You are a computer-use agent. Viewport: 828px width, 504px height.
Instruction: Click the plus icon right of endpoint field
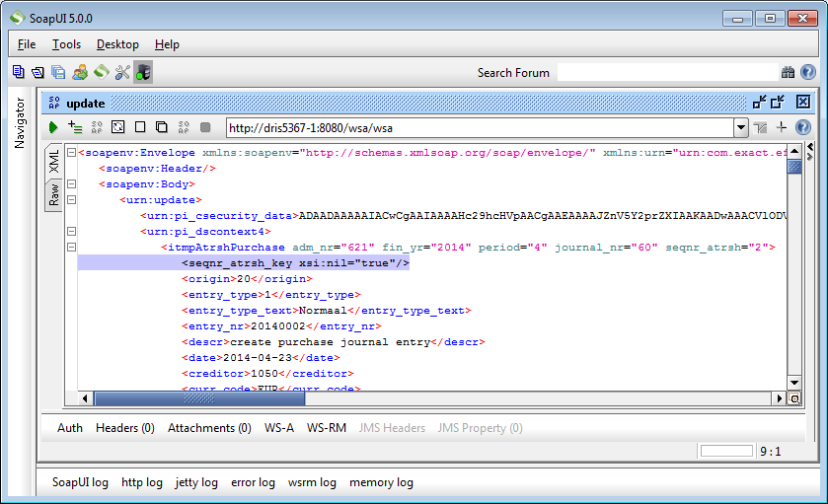point(782,127)
